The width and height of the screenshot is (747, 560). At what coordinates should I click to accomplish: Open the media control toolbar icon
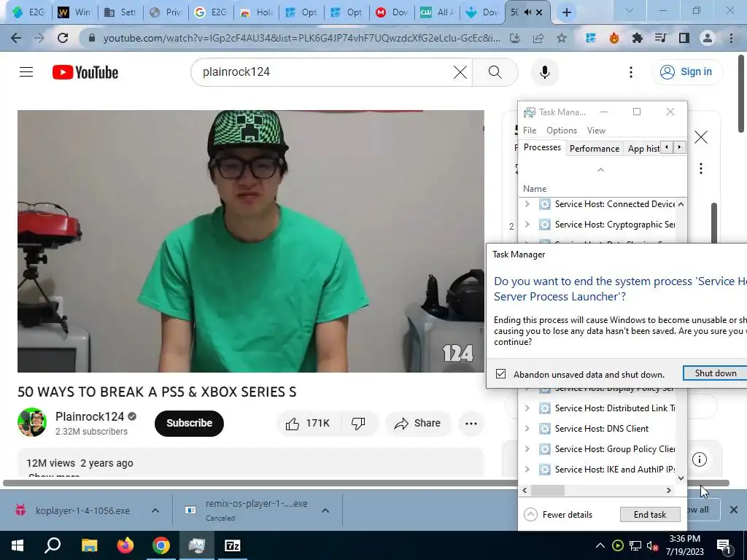click(x=661, y=38)
